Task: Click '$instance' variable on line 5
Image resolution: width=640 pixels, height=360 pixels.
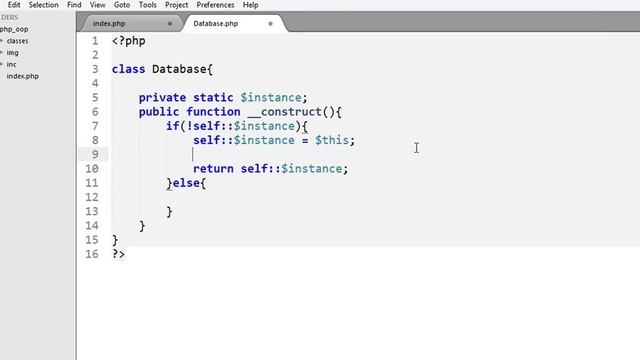Action: pos(271,98)
